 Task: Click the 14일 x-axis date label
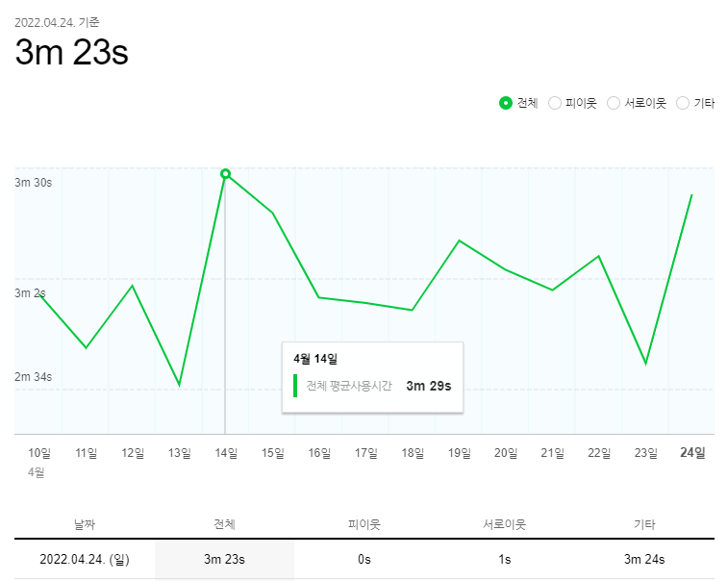pos(226,453)
